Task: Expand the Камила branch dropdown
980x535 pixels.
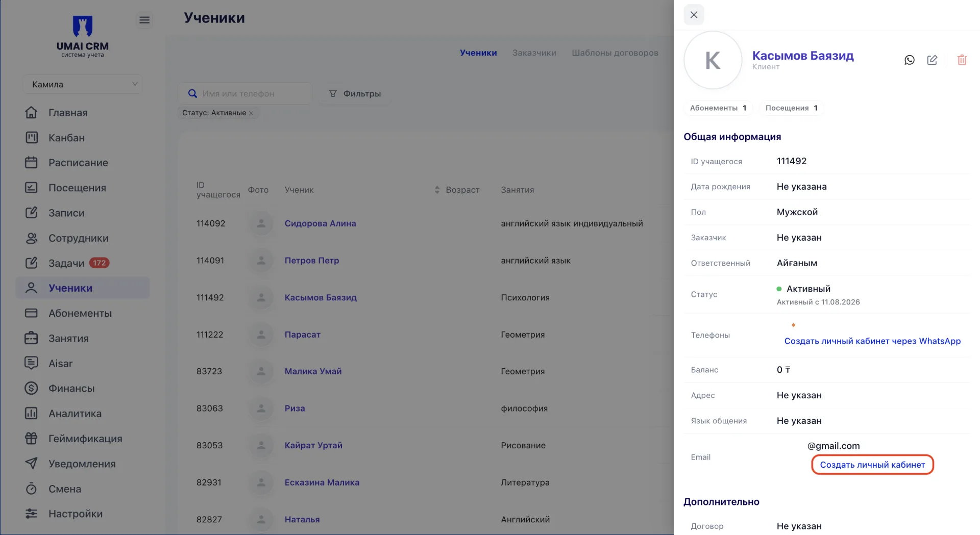Action: (x=83, y=84)
